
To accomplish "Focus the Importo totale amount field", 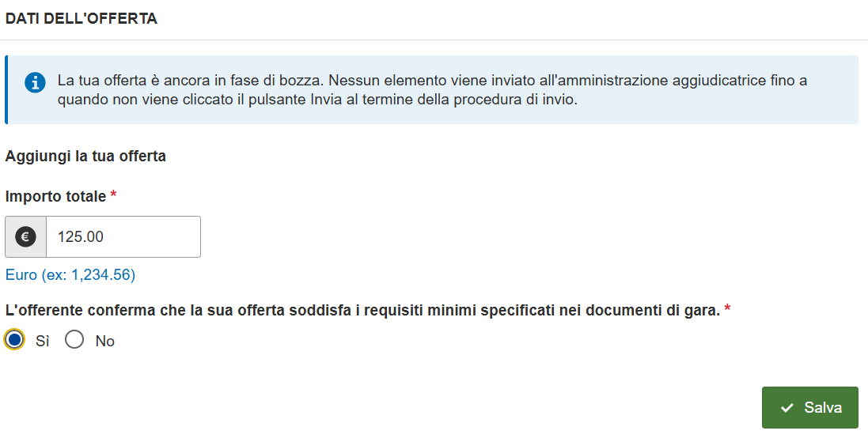I will (x=123, y=236).
